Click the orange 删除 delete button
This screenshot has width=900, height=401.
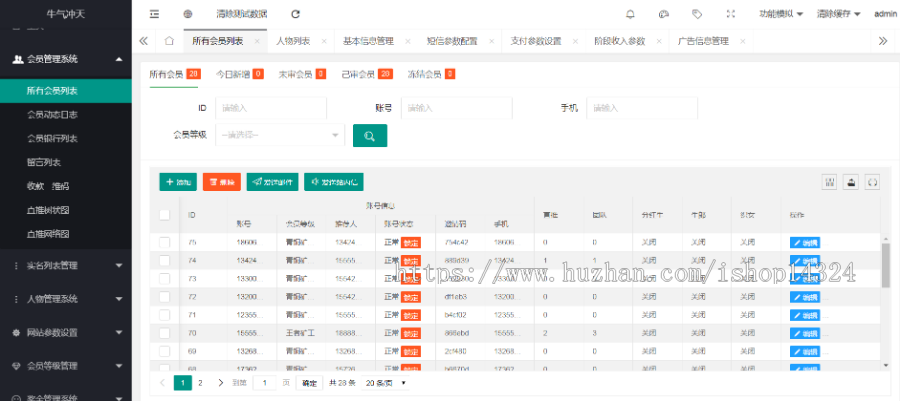[x=222, y=182]
